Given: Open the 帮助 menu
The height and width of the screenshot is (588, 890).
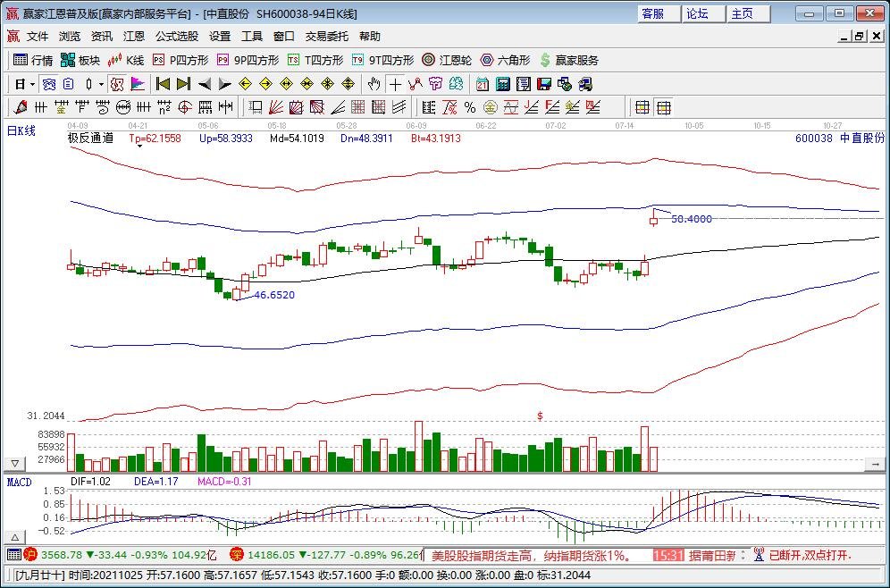Looking at the screenshot, I should coord(370,37).
